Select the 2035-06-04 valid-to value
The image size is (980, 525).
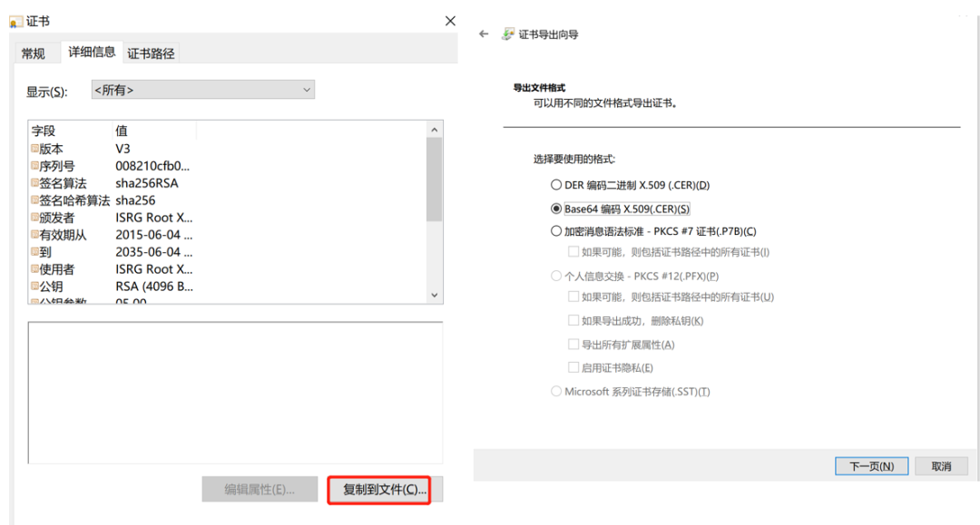tap(153, 251)
